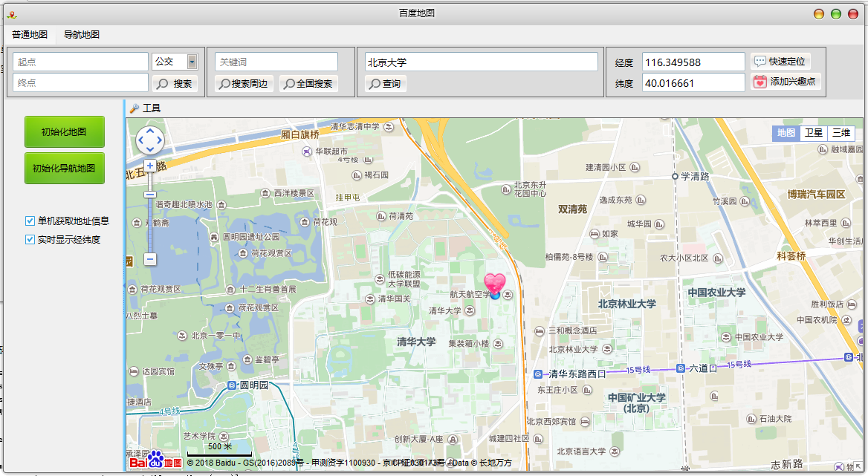Click the green 初始化导航地图 button
The height and width of the screenshot is (476, 868).
tap(64, 168)
